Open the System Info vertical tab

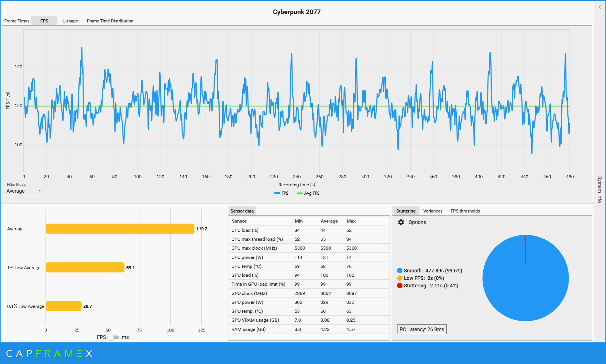(x=600, y=189)
